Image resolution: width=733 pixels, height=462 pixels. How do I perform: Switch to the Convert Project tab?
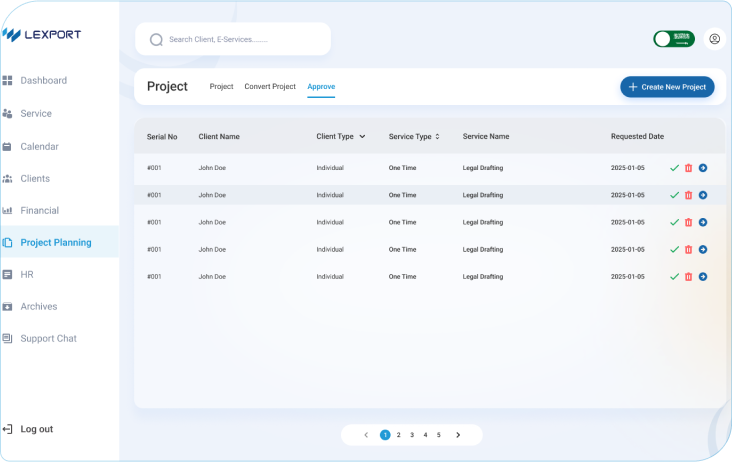(270, 87)
